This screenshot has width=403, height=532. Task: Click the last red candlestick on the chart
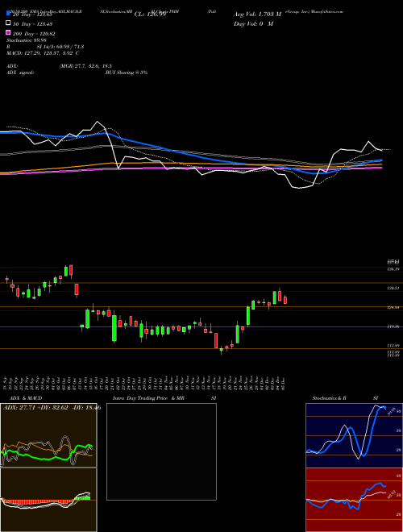pyautogui.click(x=285, y=301)
